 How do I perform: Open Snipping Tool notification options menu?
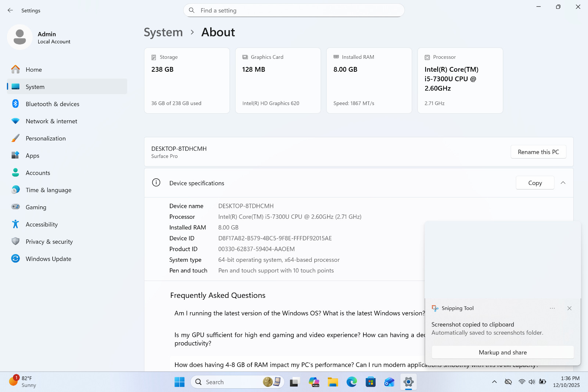(552, 308)
